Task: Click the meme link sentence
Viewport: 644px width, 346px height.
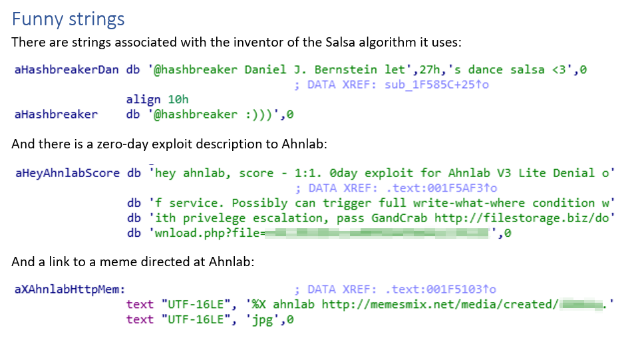Action: pos(133,261)
